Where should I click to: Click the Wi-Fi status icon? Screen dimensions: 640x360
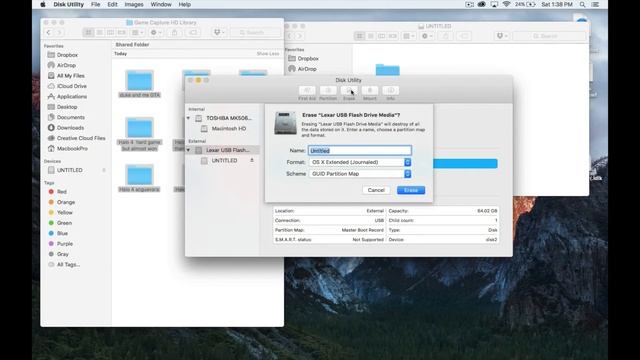coord(507,4)
